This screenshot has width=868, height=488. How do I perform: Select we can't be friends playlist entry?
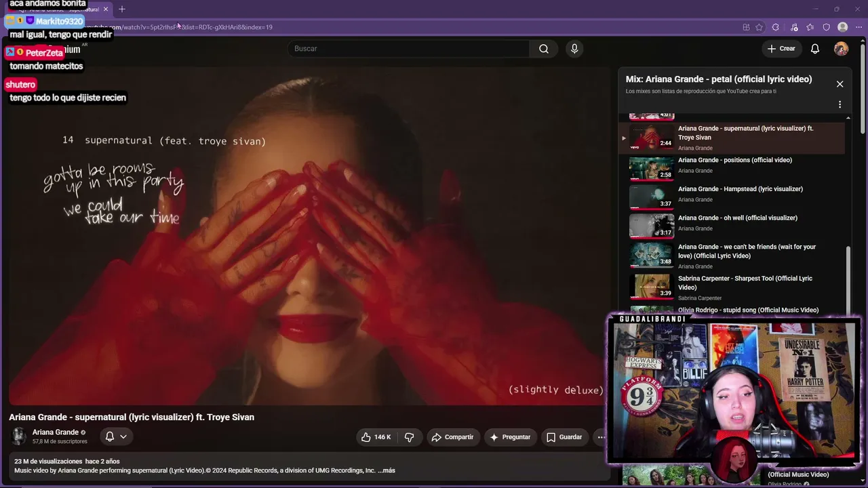(747, 251)
